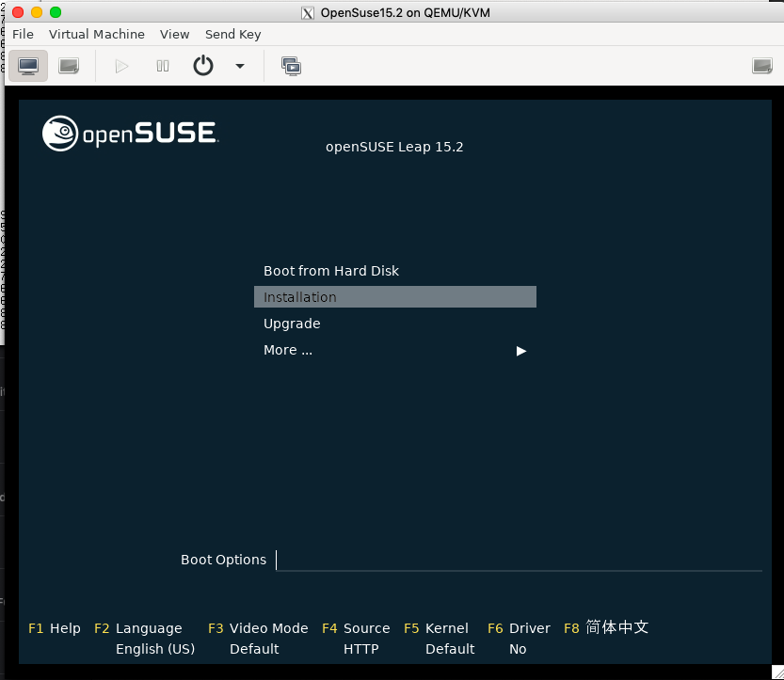This screenshot has width=784, height=680.
Task: Select Boot from Hard Disk
Action: tap(331, 271)
